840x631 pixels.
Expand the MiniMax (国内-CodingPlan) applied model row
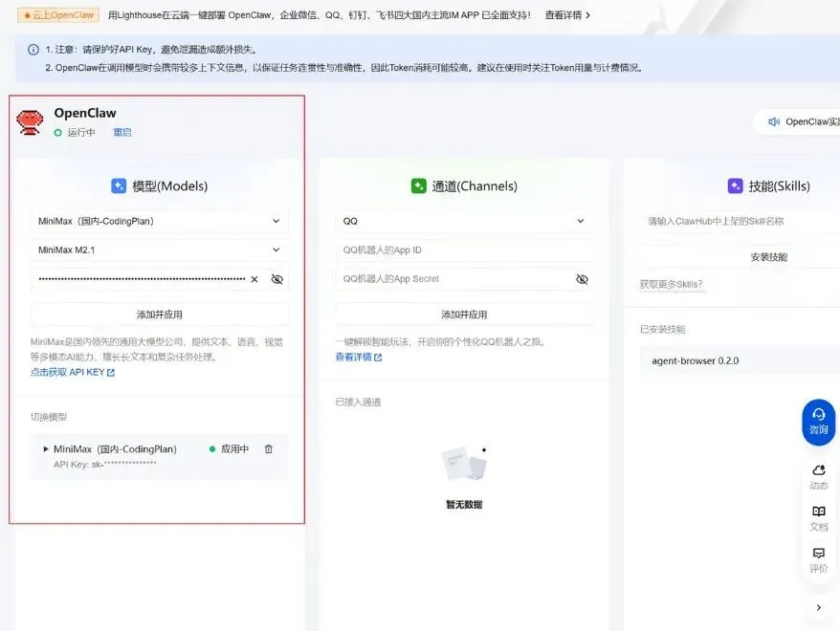coord(46,449)
